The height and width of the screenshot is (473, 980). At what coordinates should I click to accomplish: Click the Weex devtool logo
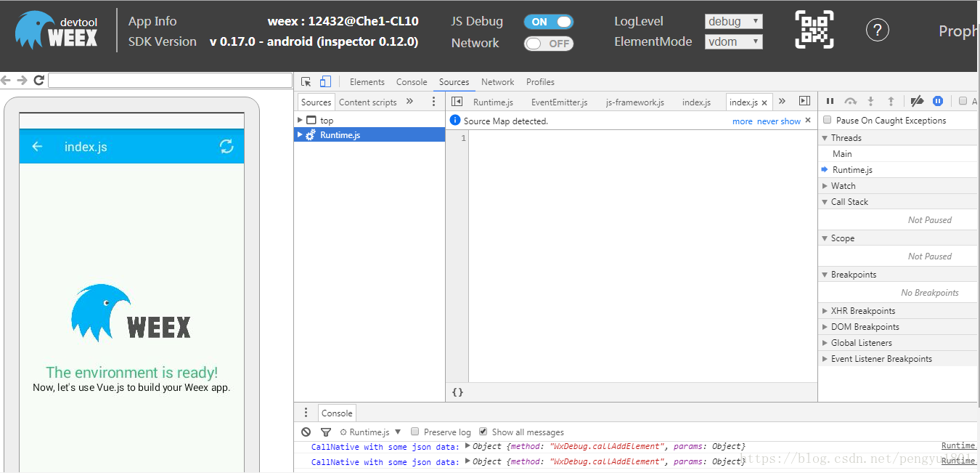[x=57, y=31]
